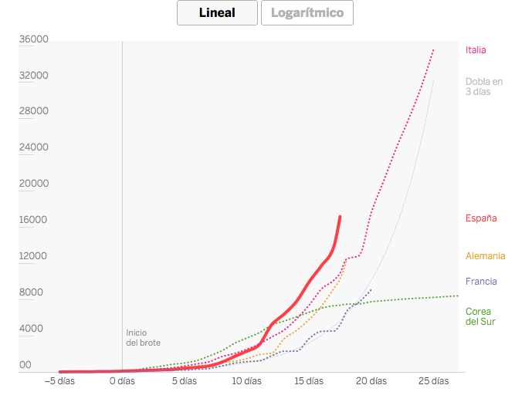Click the '0 días' x-axis label

pos(124,381)
